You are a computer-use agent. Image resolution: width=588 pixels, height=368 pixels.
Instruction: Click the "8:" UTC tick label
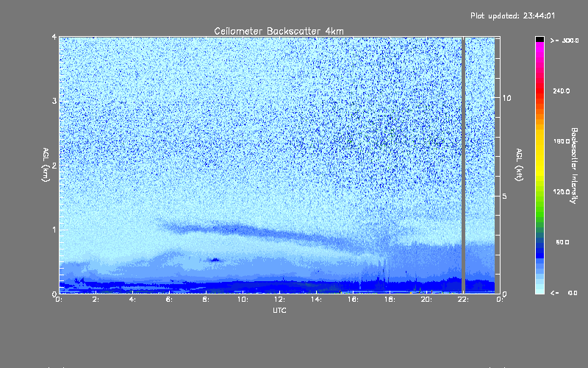[x=206, y=300]
